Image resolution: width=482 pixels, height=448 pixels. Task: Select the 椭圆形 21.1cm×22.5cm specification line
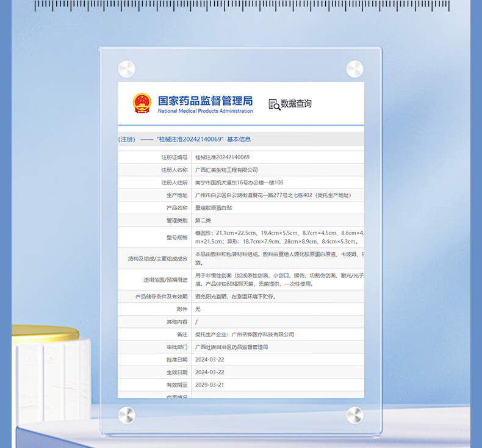[279, 233]
